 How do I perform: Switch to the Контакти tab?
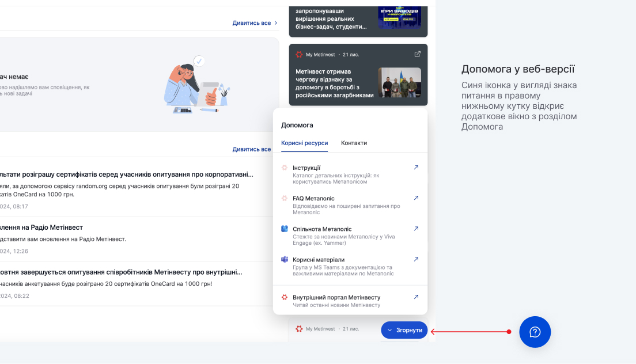tap(354, 143)
